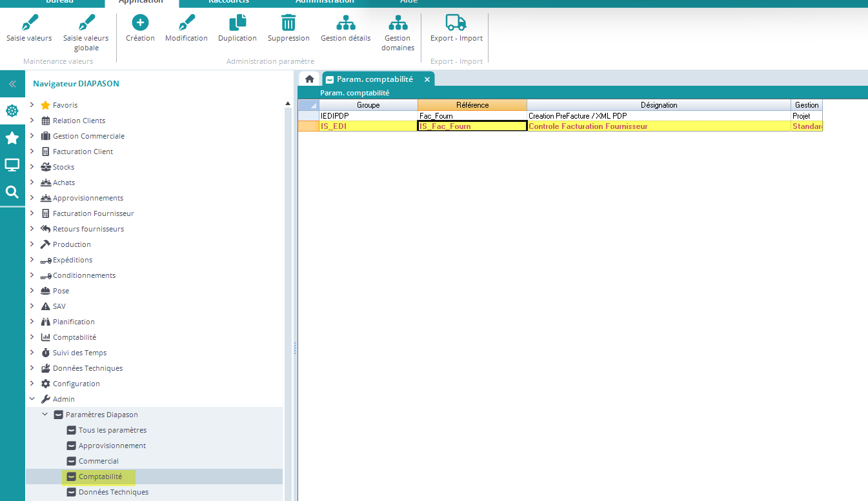Expand the Production tree node
This screenshot has width=868, height=501.
32,244
